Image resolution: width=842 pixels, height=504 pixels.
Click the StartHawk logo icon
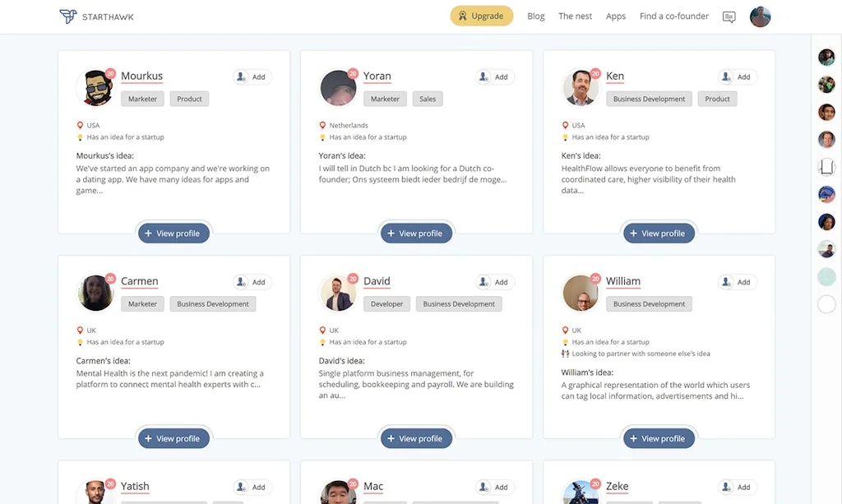(x=68, y=16)
